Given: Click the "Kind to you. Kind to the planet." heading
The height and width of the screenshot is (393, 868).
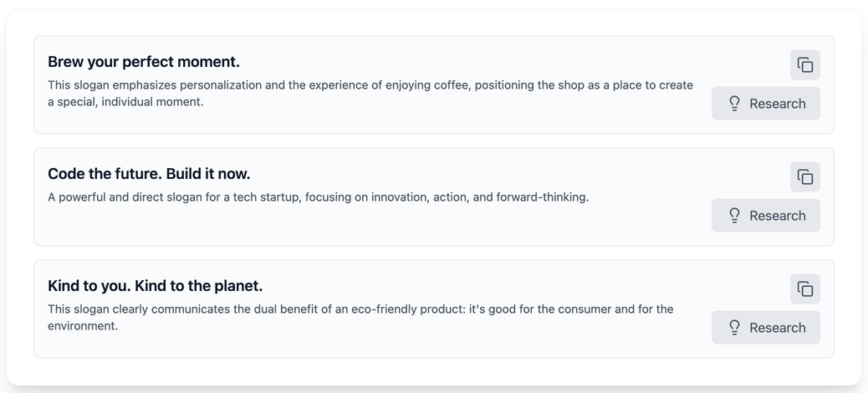Looking at the screenshot, I should [x=155, y=286].
